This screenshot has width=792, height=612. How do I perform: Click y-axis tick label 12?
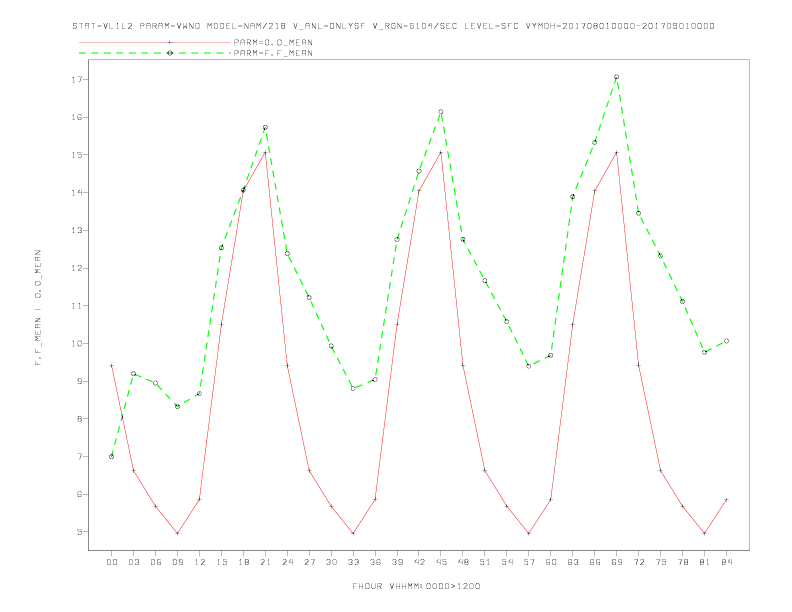tap(76, 268)
